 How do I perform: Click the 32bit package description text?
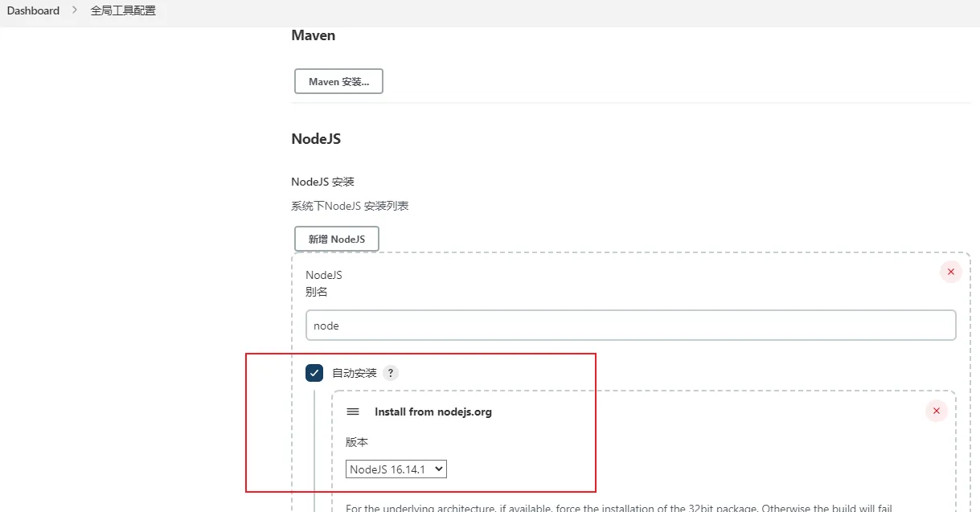pos(619,507)
